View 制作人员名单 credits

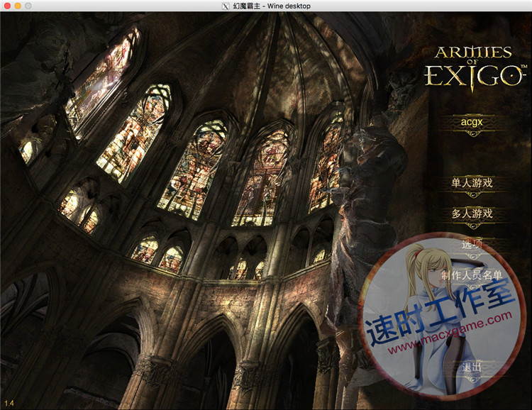tap(472, 275)
